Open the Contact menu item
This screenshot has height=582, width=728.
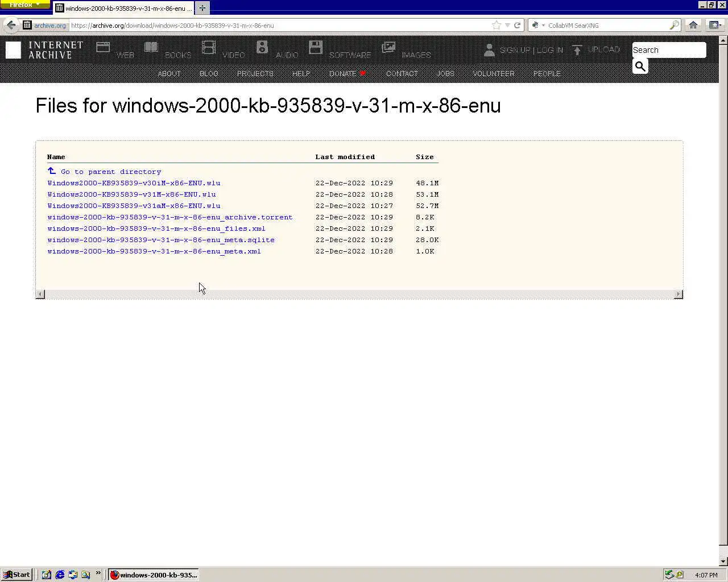[402, 74]
